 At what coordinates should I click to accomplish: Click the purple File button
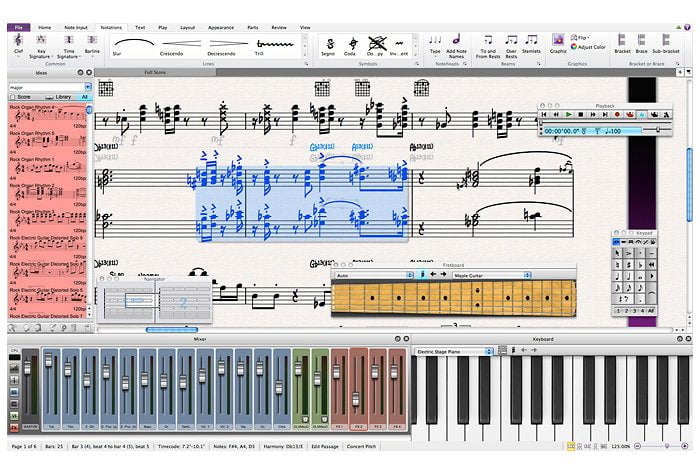(18, 27)
